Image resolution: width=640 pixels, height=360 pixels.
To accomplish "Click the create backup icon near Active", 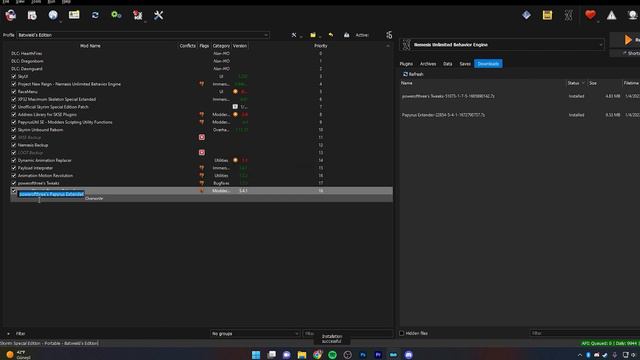I will (x=346, y=35).
